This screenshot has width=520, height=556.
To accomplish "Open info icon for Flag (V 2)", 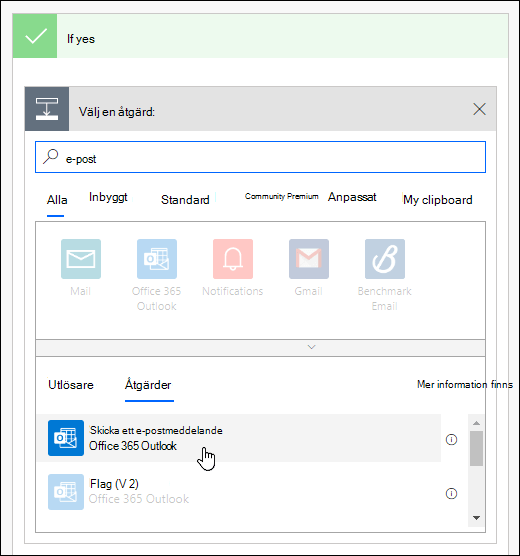I will click(x=451, y=493).
